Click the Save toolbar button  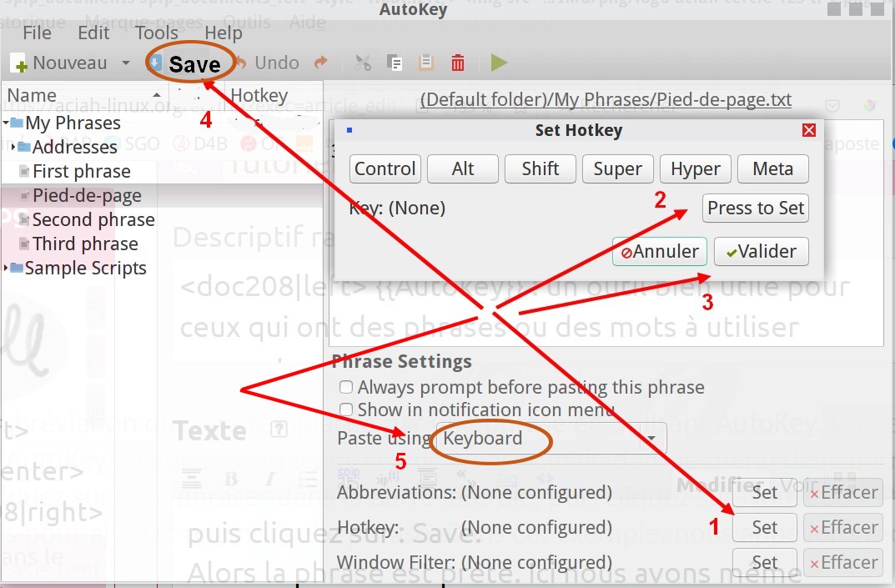(x=187, y=63)
